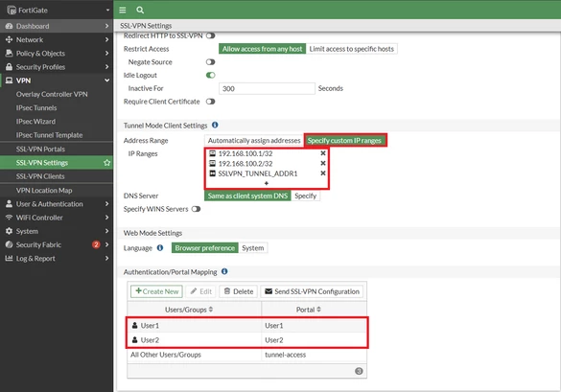Click the user icon in User1 row
This screenshot has height=392, width=561.
(x=134, y=326)
